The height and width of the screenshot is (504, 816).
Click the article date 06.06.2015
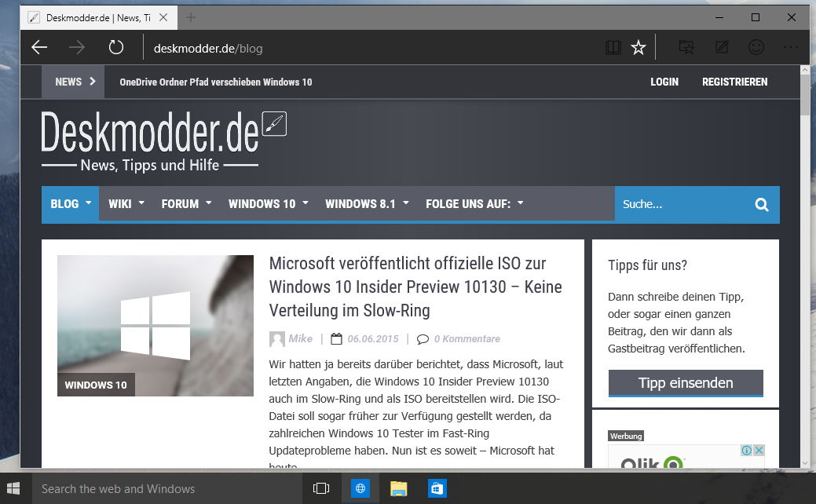[373, 339]
